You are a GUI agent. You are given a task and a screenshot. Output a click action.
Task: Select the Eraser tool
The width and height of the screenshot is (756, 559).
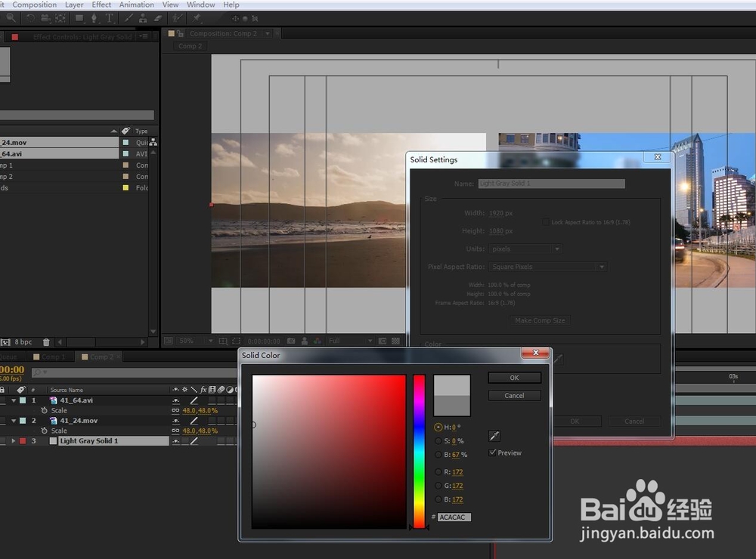[x=158, y=18]
